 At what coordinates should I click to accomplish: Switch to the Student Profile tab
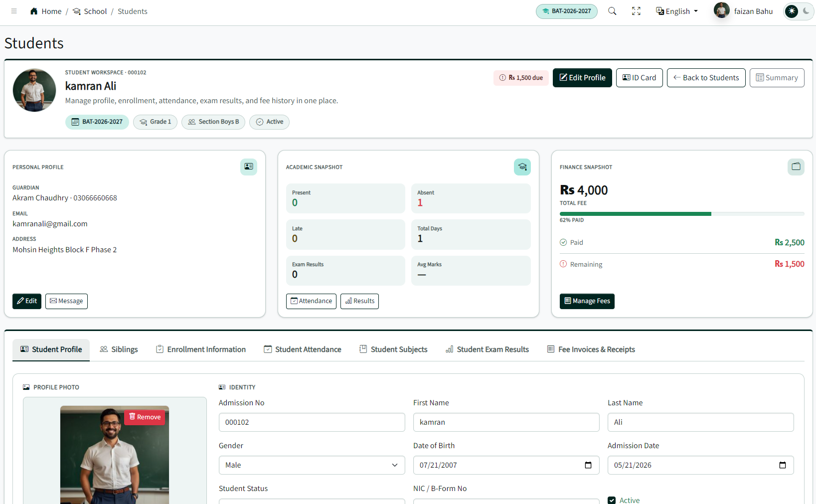point(51,349)
